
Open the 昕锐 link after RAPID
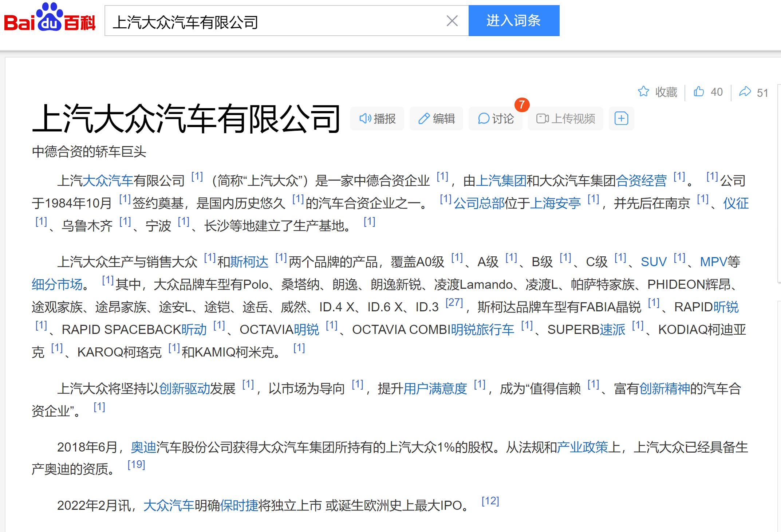[x=726, y=307]
